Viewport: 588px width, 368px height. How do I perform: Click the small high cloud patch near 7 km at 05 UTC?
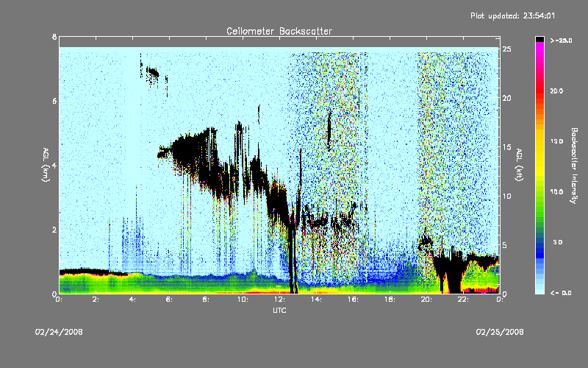(x=153, y=72)
